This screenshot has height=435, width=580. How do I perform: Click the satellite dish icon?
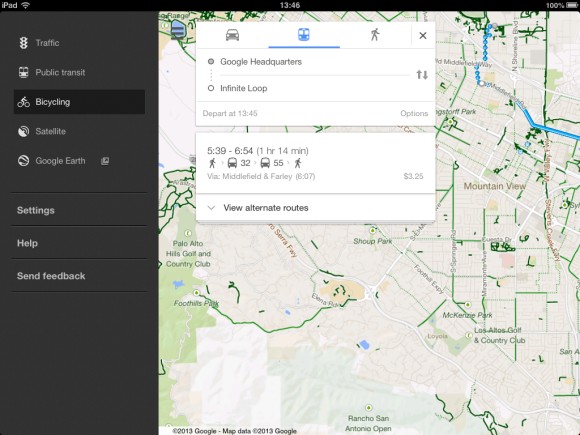(24, 131)
